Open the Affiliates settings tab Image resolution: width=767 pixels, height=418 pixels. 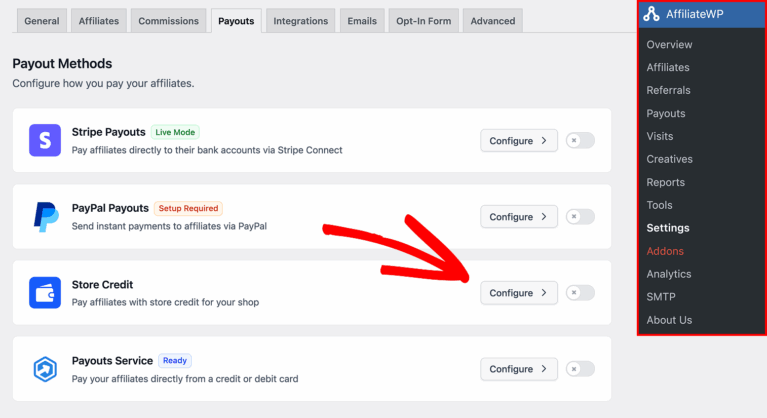(99, 21)
